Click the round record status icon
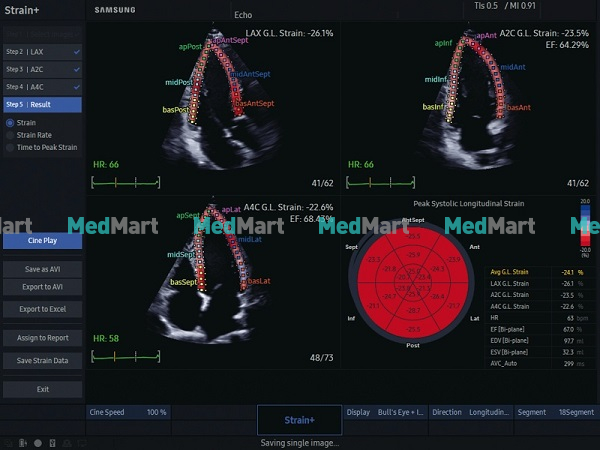Viewport: 600px width, 450px height. [38, 443]
